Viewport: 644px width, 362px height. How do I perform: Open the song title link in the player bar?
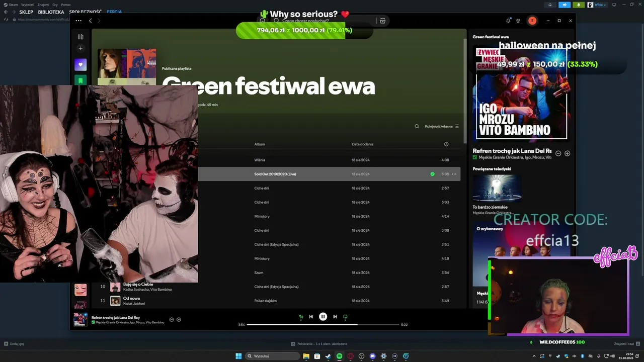point(116,318)
